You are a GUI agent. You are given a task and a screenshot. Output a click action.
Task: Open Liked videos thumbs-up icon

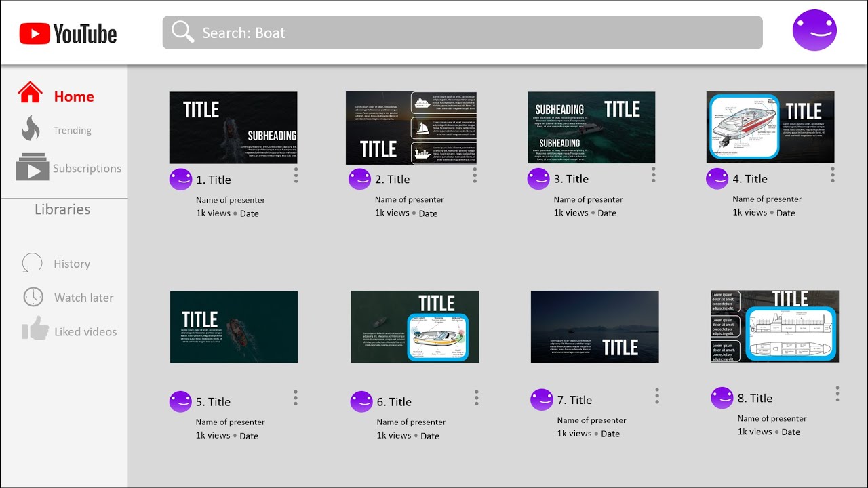tap(35, 329)
